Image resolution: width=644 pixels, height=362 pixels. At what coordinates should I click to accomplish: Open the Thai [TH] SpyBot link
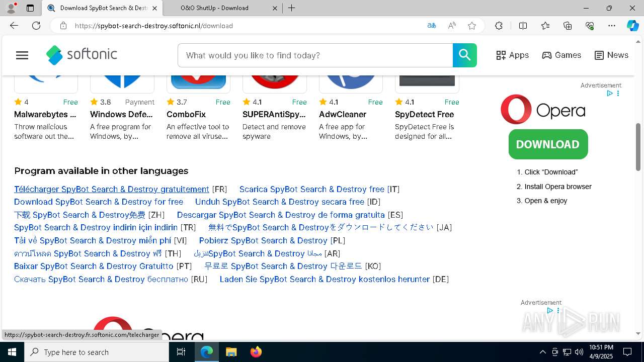click(x=88, y=253)
